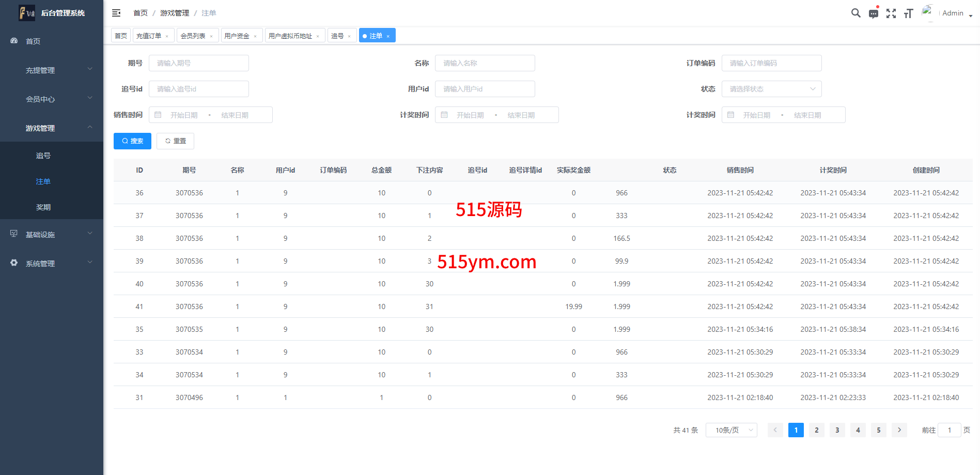Expand the 系统管理 sidebar section
The height and width of the screenshot is (475, 980).
coord(52,263)
